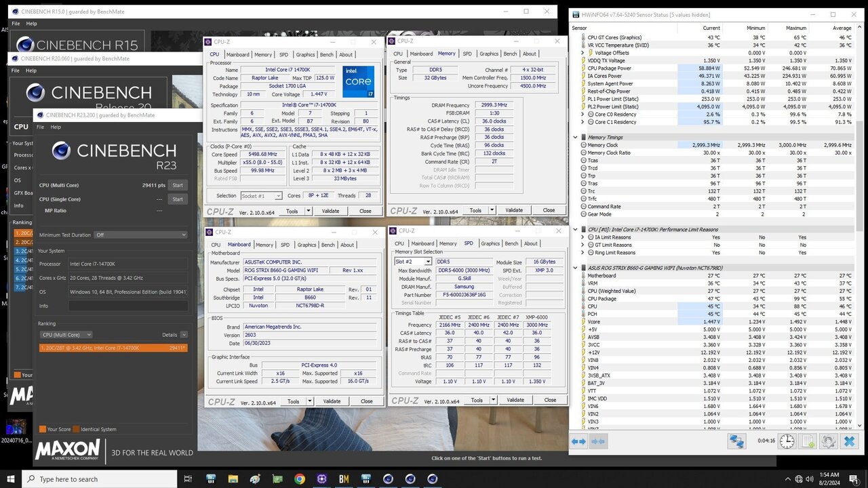Open HWiNFO sensor settings gear icon

coord(828,441)
